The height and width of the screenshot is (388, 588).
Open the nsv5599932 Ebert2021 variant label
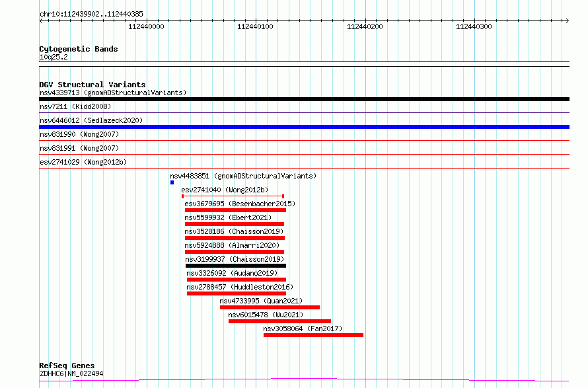(228, 217)
